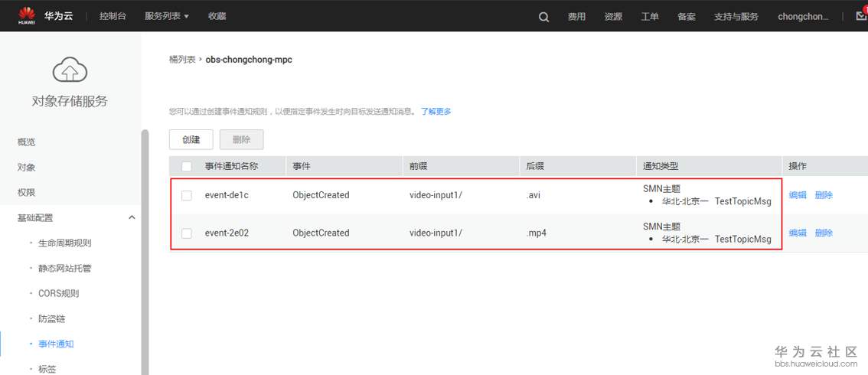The height and width of the screenshot is (375, 868).
Task: Open the mail notifications icon
Action: 860,16
